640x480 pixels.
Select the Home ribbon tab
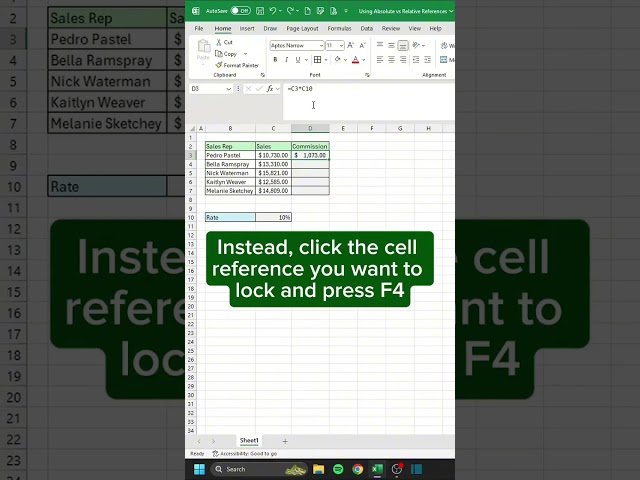223,29
